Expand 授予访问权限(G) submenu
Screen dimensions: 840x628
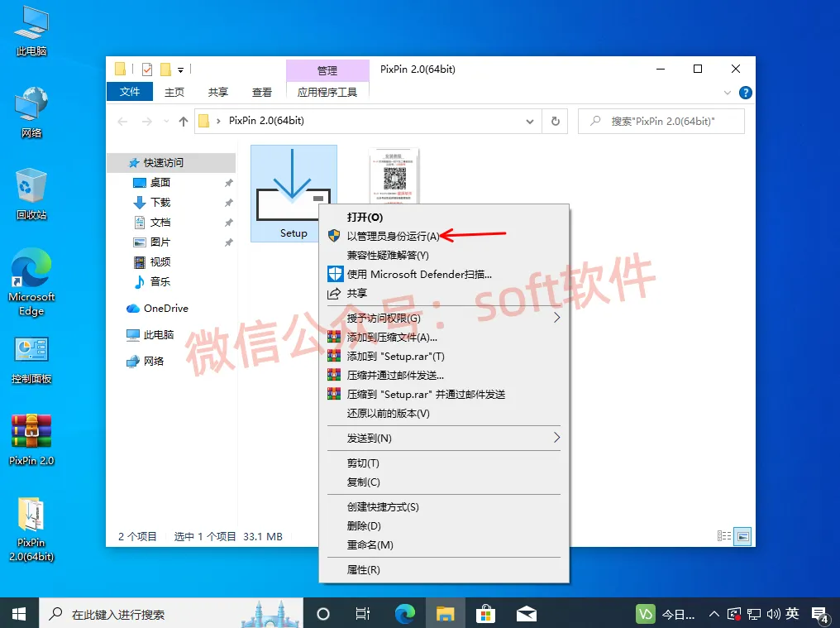pos(444,318)
